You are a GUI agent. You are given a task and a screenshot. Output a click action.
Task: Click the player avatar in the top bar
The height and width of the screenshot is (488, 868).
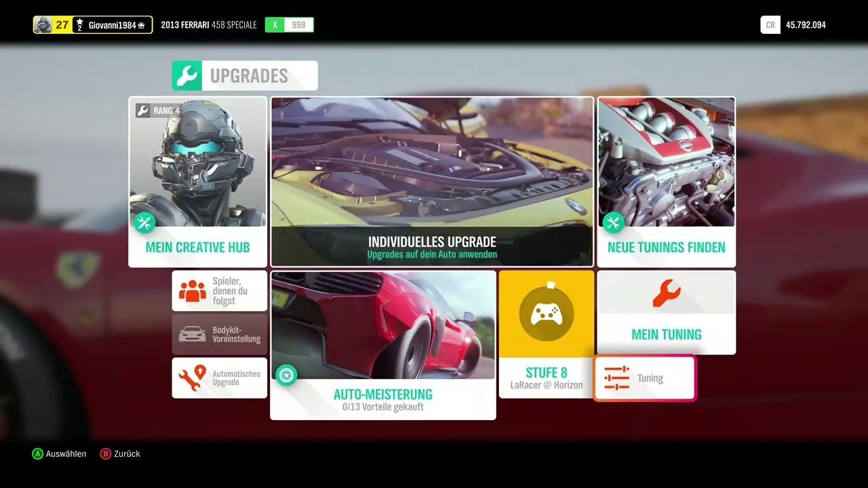click(43, 25)
